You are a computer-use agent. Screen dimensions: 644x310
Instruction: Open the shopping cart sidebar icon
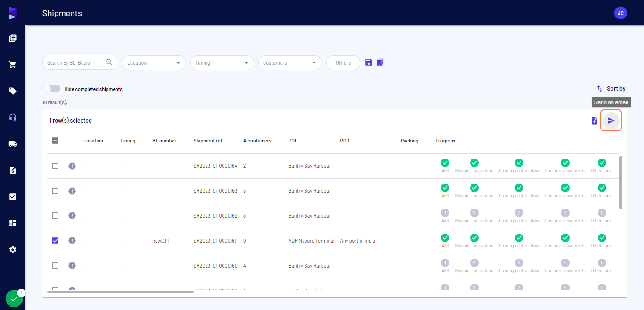pyautogui.click(x=13, y=65)
